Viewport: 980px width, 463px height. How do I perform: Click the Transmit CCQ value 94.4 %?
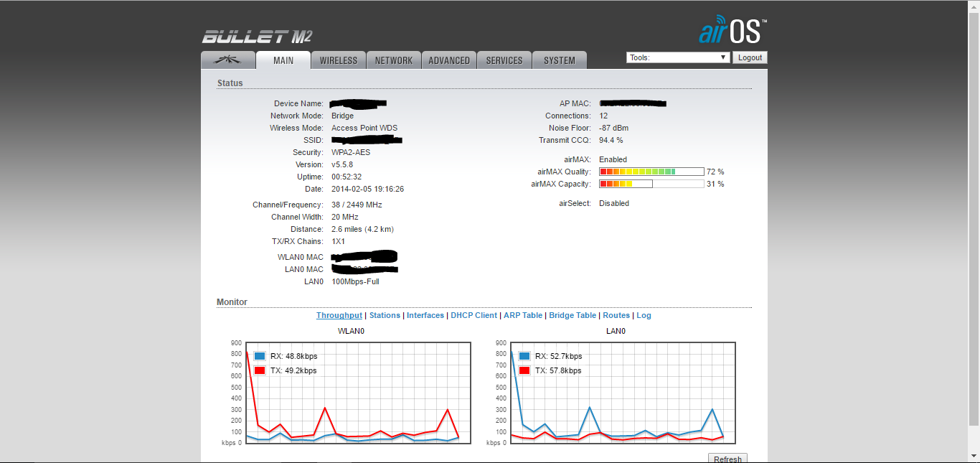pyautogui.click(x=611, y=140)
